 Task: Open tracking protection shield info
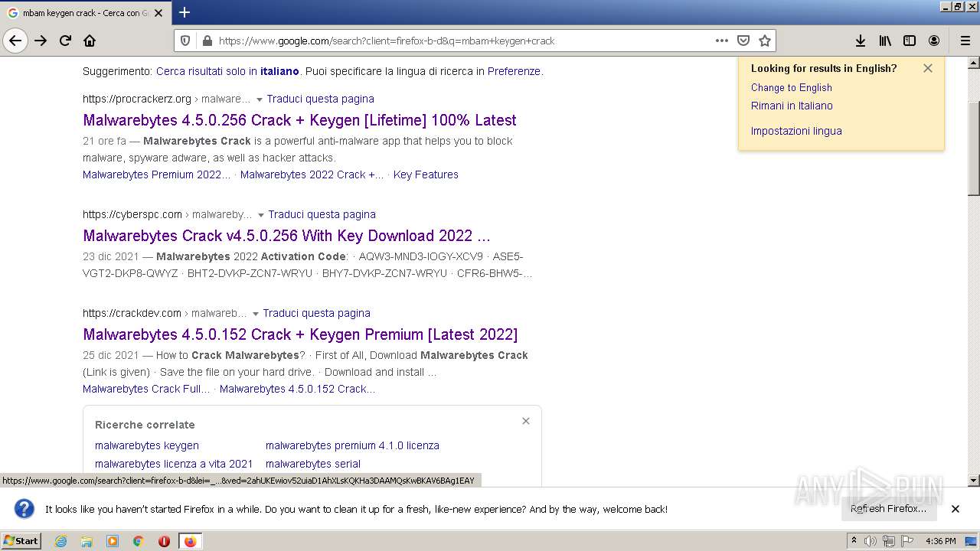pos(185,41)
